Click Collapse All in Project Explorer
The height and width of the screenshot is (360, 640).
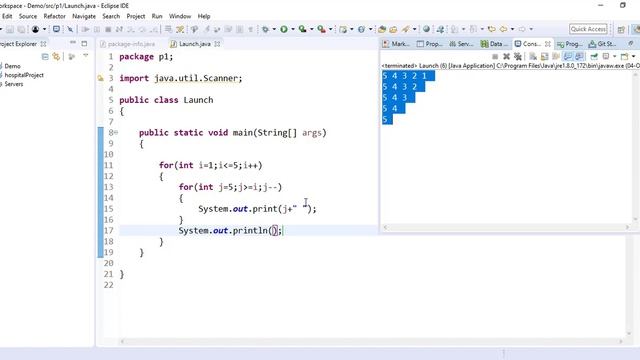click(x=45, y=56)
